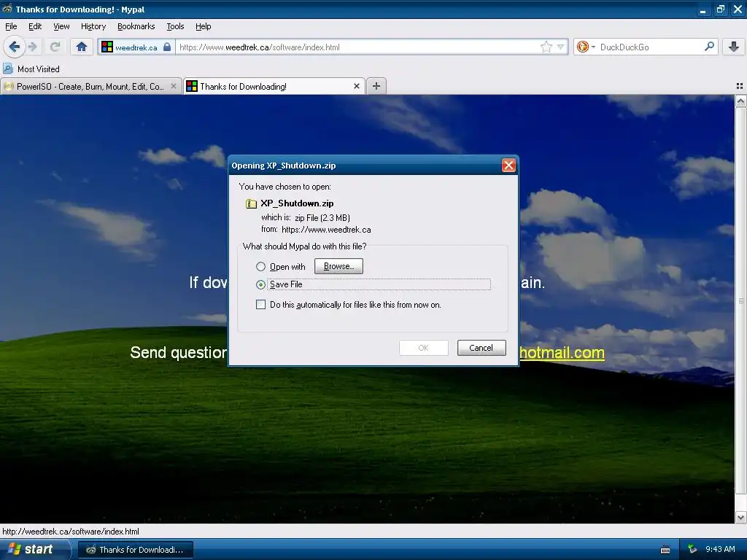The image size is (747, 560).
Task: Check Do this automatically for files
Action: point(260,304)
